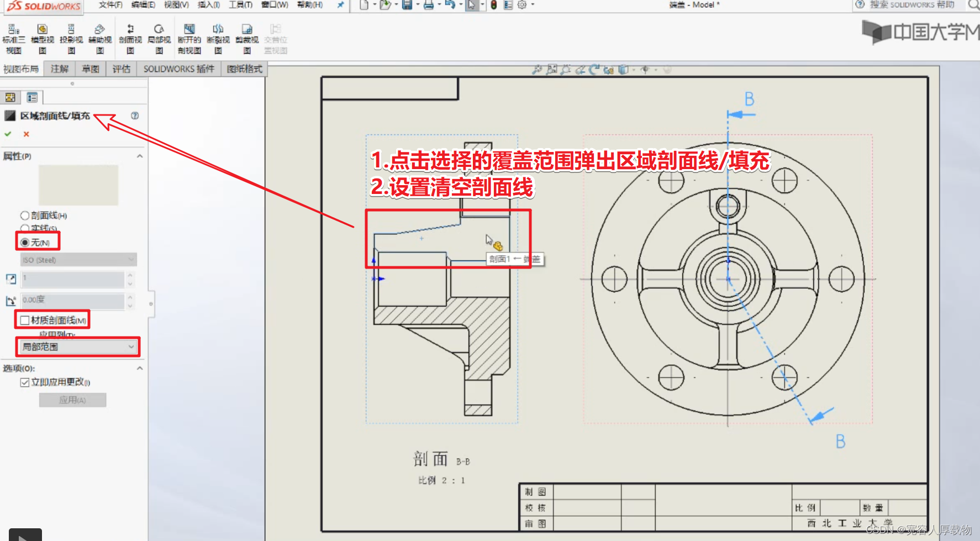Click the 标准三视图 standard three-view tool
Image resolution: width=980 pixels, height=541 pixels.
(14, 39)
